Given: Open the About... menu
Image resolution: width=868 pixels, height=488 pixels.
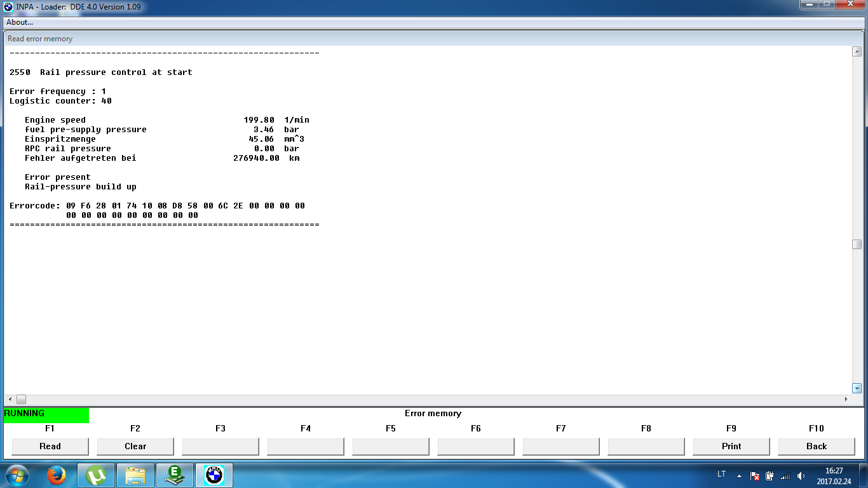Looking at the screenshot, I should (20, 22).
